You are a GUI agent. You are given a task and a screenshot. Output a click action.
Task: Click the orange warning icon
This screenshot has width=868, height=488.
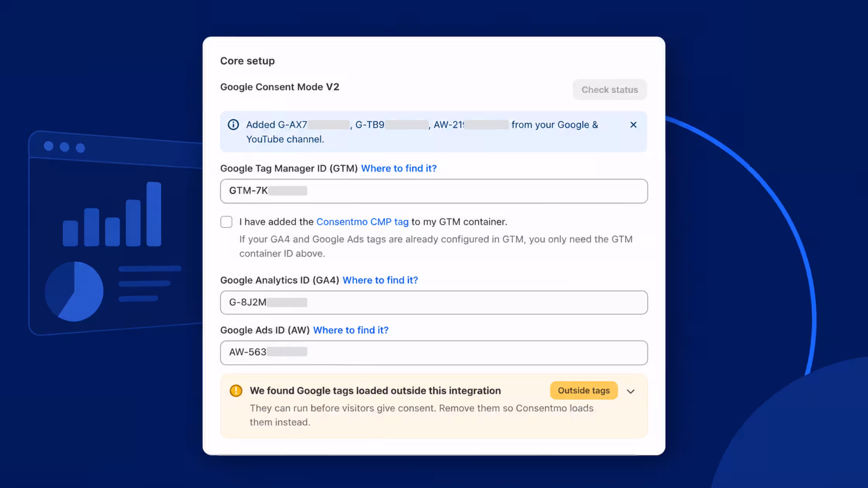[236, 391]
